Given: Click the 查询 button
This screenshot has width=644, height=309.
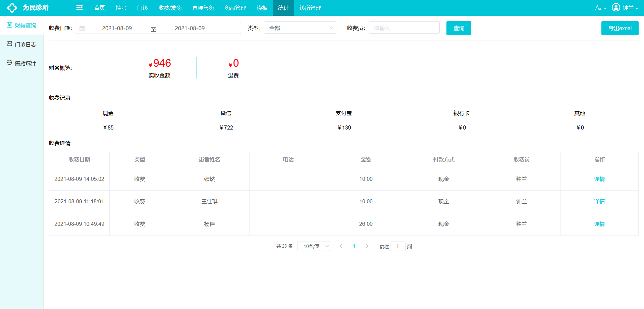Looking at the screenshot, I should (459, 28).
